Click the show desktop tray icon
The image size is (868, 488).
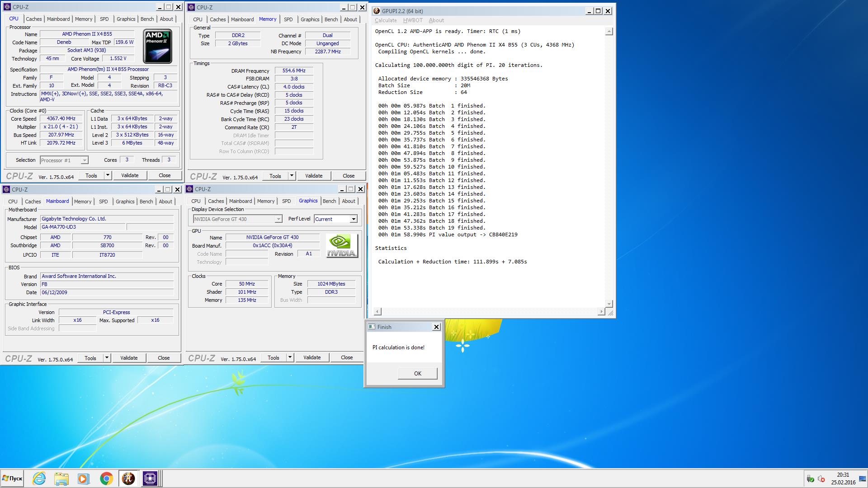[863, 479]
